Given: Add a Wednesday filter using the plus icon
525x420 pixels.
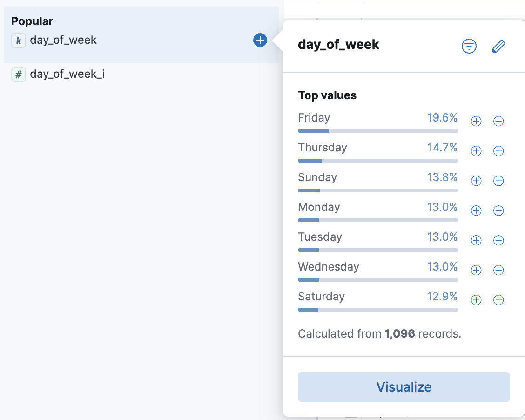Looking at the screenshot, I should pyautogui.click(x=476, y=270).
